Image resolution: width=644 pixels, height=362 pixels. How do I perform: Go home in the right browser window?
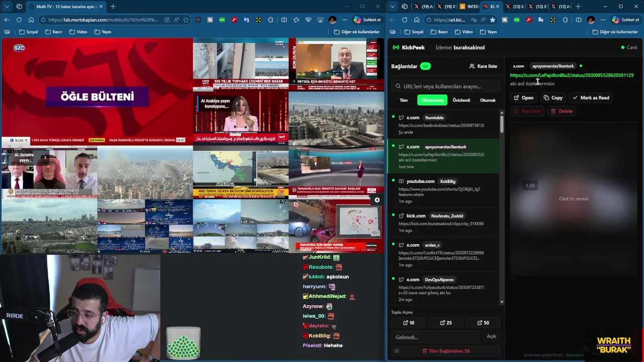[417, 20]
